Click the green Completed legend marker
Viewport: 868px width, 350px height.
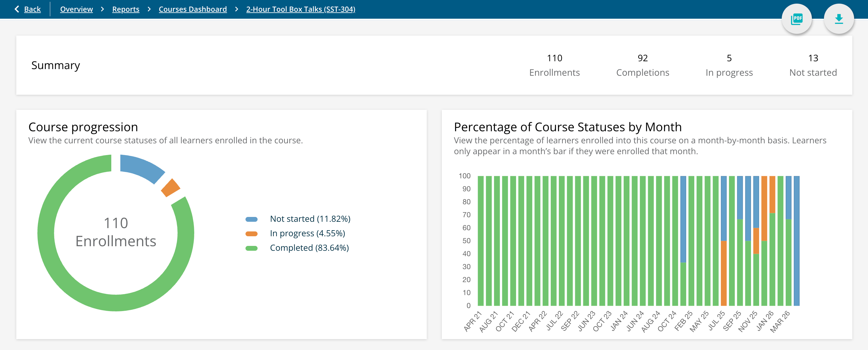coord(251,248)
